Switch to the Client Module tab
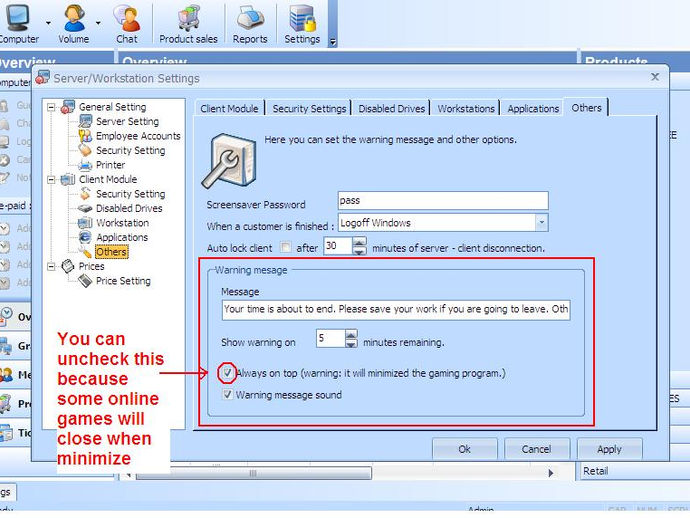The height and width of the screenshot is (518, 690). click(x=229, y=108)
